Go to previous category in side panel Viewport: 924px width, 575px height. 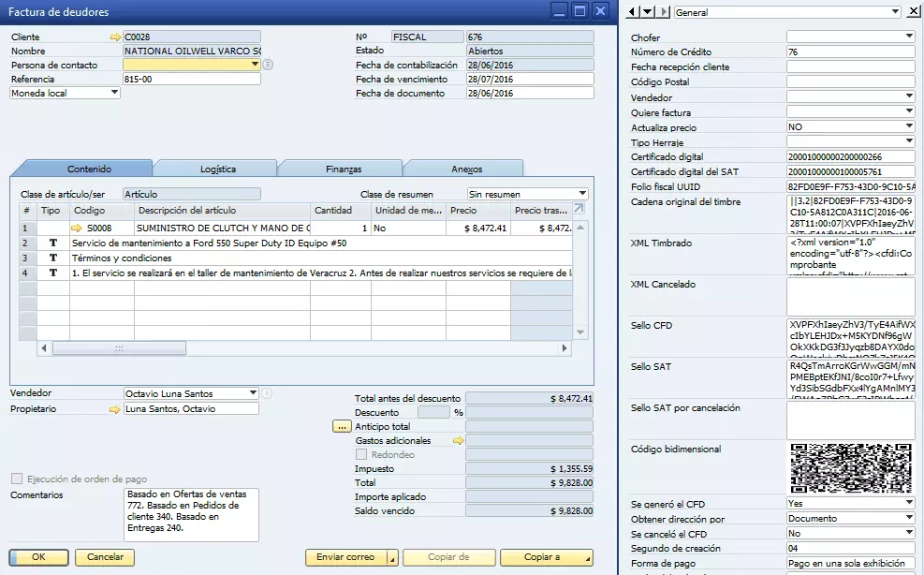click(633, 11)
